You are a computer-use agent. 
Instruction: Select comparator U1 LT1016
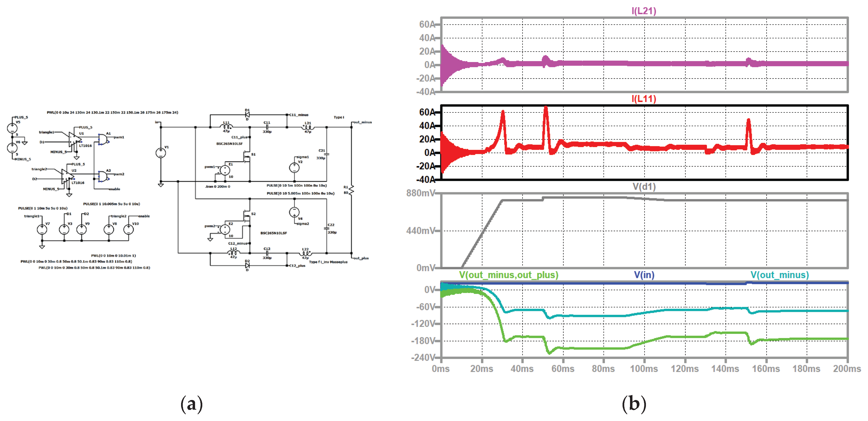click(74, 139)
